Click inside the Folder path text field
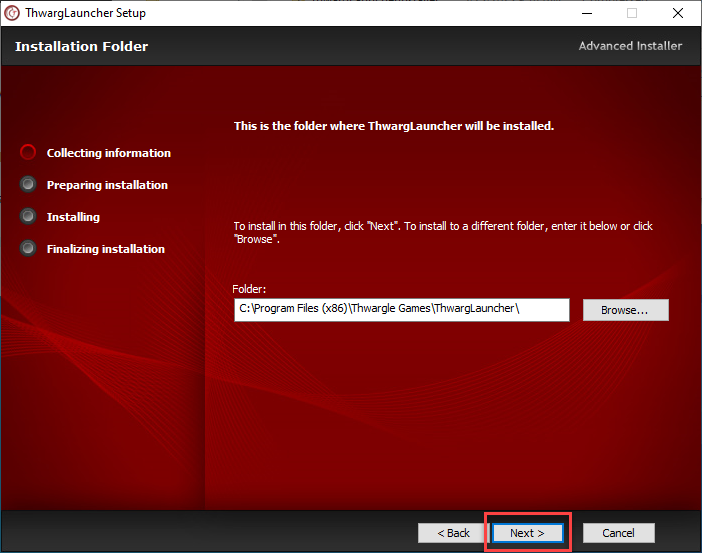The height and width of the screenshot is (553, 702). pos(400,310)
